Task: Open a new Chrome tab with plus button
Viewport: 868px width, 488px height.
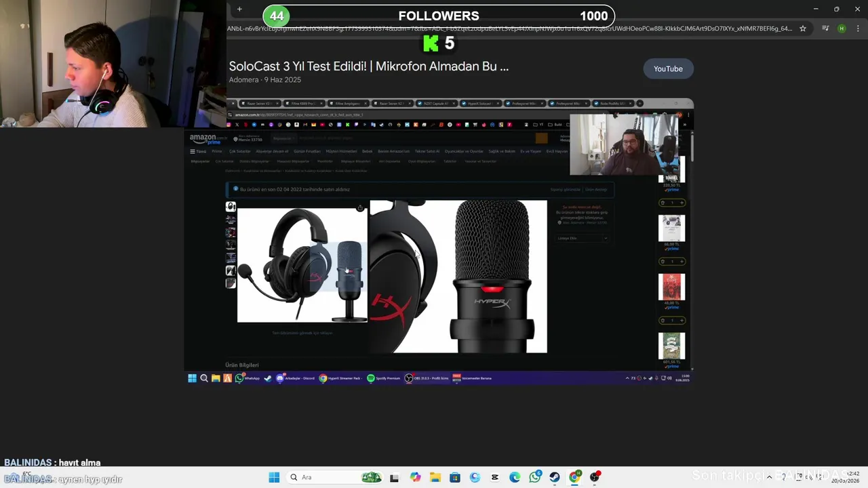Action: point(239,9)
